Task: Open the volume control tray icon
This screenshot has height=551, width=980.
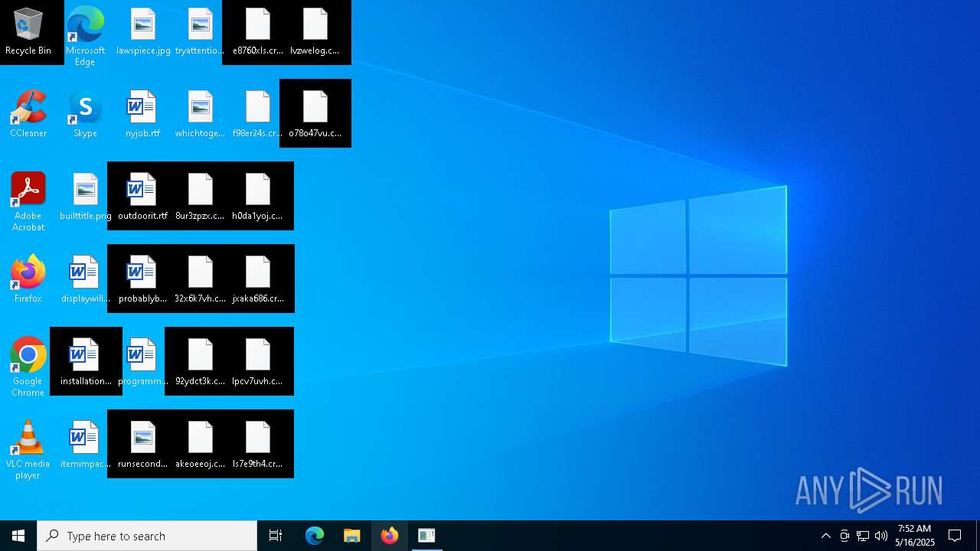Action: point(881,536)
